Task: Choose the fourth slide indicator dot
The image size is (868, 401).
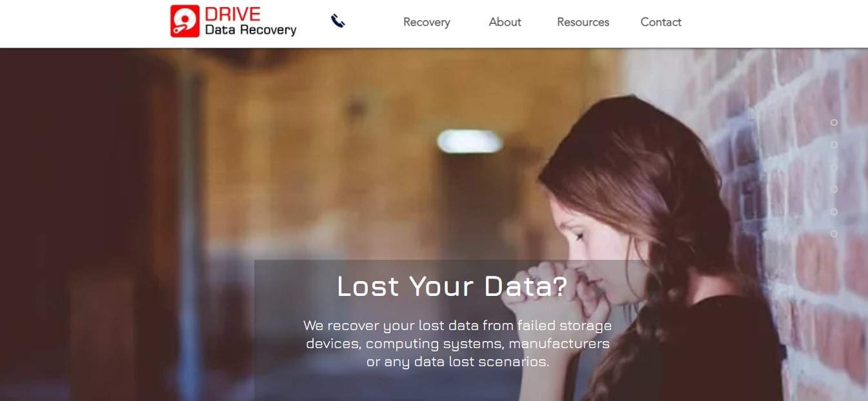Action: [834, 189]
